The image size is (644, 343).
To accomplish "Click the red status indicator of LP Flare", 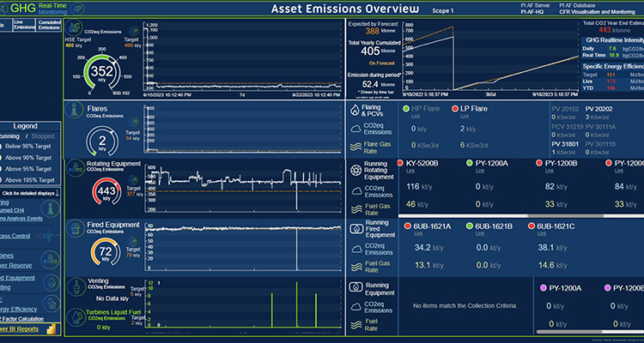I will [x=454, y=109].
